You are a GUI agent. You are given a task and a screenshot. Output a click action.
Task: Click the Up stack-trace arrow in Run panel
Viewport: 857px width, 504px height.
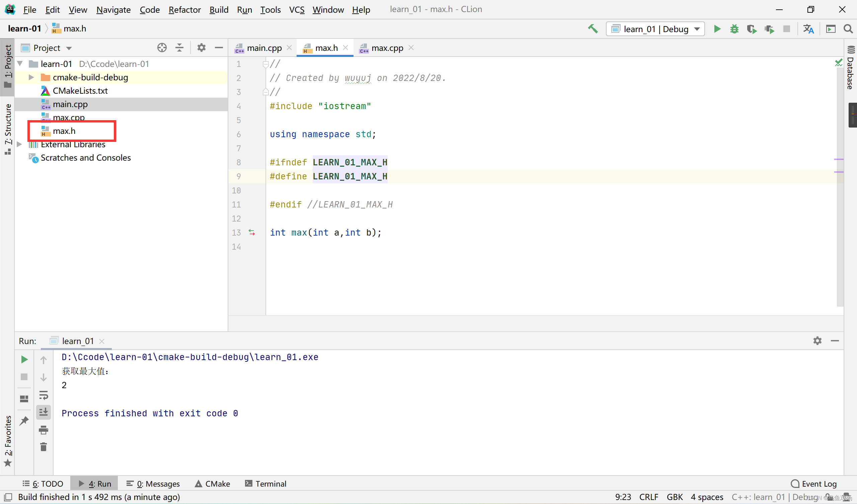pyautogui.click(x=44, y=359)
